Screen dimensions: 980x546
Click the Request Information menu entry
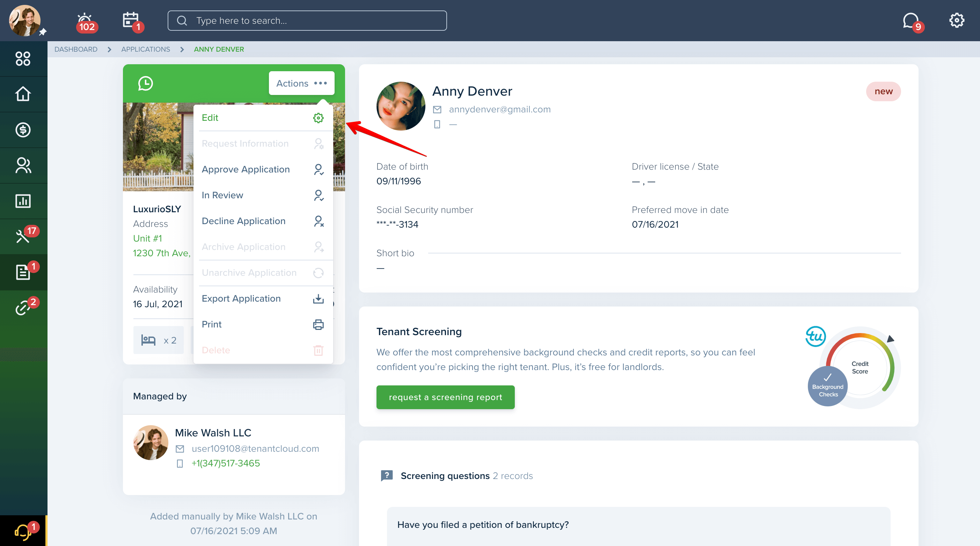[x=263, y=144]
